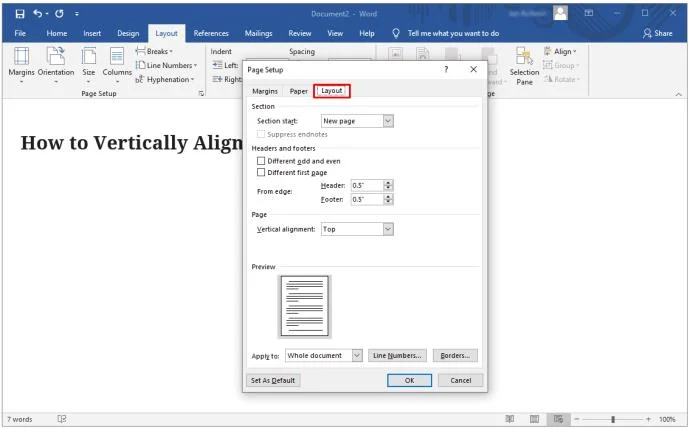Click the zoom slider in the status bar
Viewport: 690px width, 429px height.
click(613, 419)
